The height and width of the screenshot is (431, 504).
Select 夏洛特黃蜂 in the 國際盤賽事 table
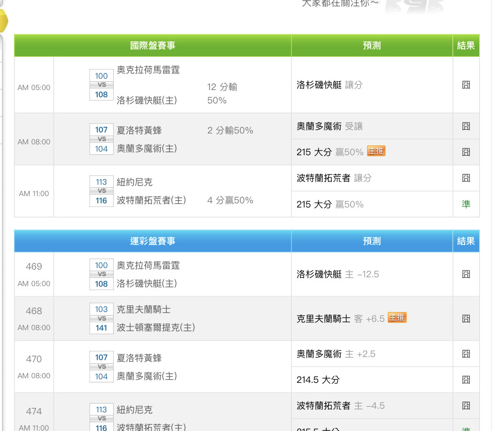139,130
